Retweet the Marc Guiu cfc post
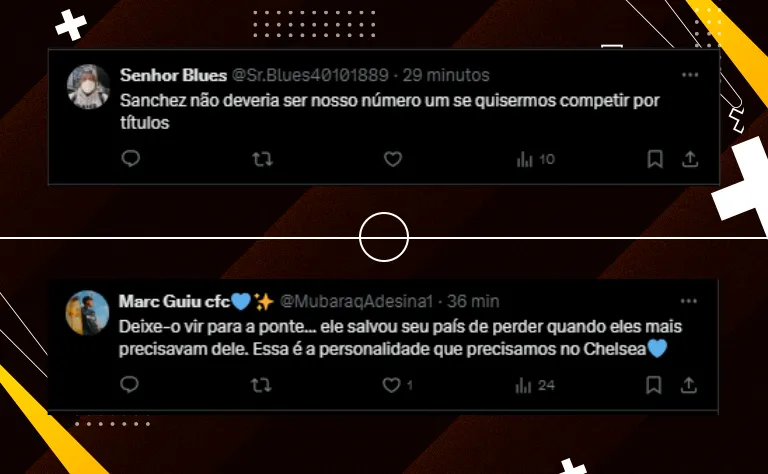 point(261,385)
